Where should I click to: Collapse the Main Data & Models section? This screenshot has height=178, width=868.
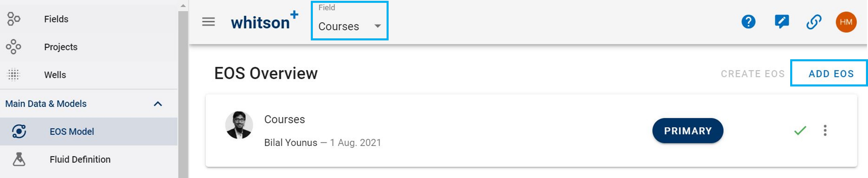[158, 104]
